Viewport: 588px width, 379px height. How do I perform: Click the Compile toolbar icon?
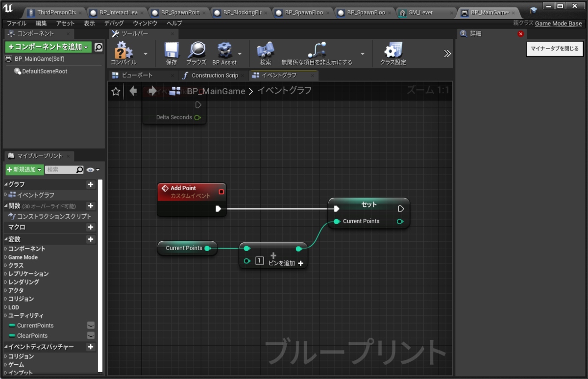click(x=123, y=51)
